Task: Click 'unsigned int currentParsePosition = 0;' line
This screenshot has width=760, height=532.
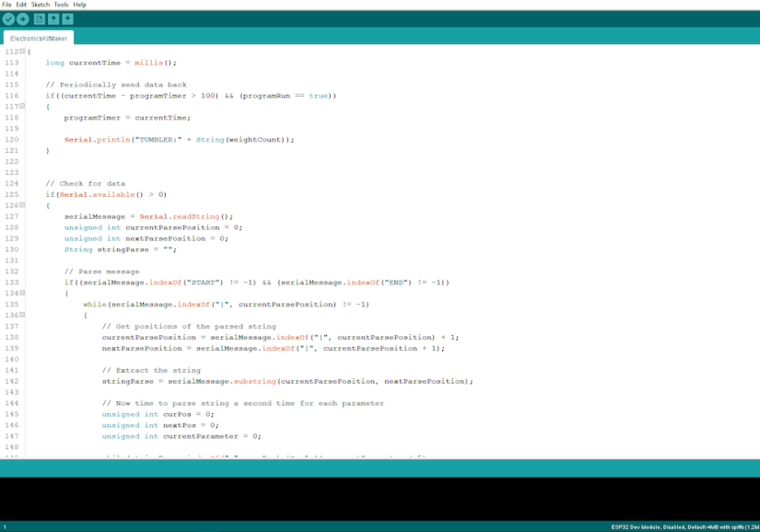Action: [x=153, y=227]
